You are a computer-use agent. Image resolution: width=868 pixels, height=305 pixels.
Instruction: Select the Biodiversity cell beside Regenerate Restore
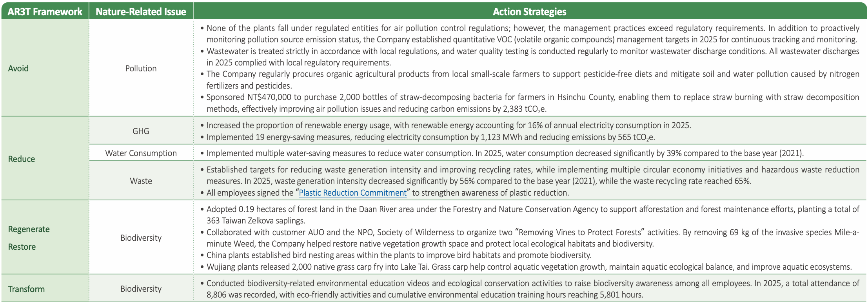141,238
